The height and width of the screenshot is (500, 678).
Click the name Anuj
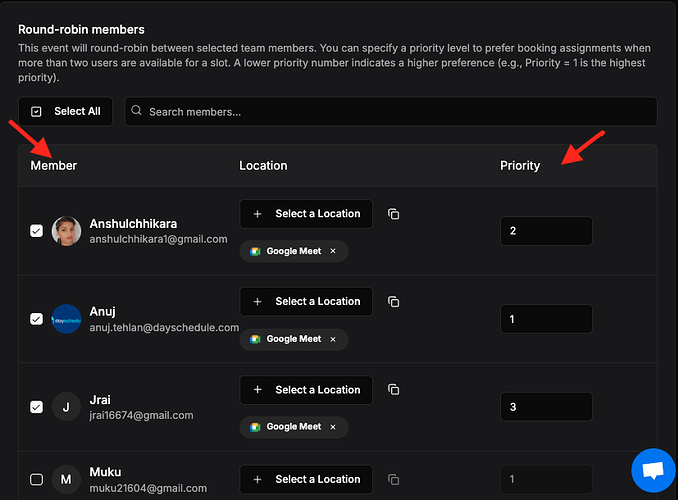pyautogui.click(x=102, y=312)
